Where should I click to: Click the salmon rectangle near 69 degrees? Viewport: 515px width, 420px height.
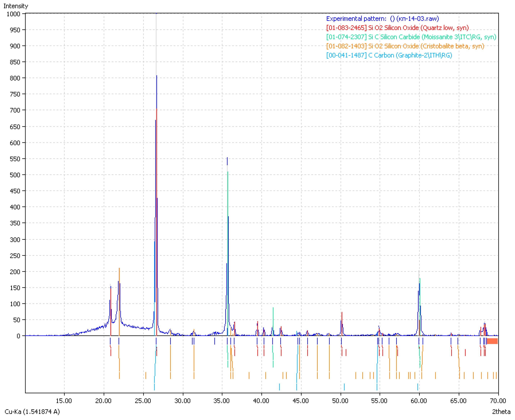point(492,341)
